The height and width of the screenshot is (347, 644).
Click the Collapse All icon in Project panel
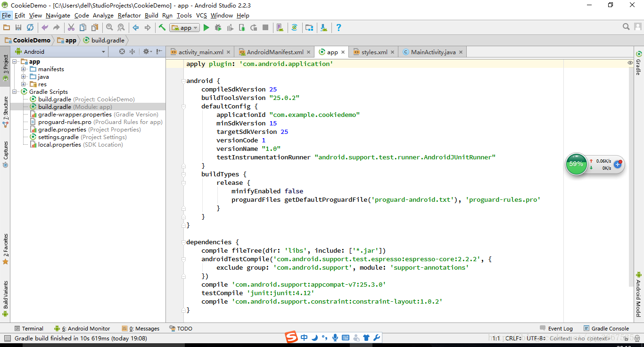coord(132,51)
